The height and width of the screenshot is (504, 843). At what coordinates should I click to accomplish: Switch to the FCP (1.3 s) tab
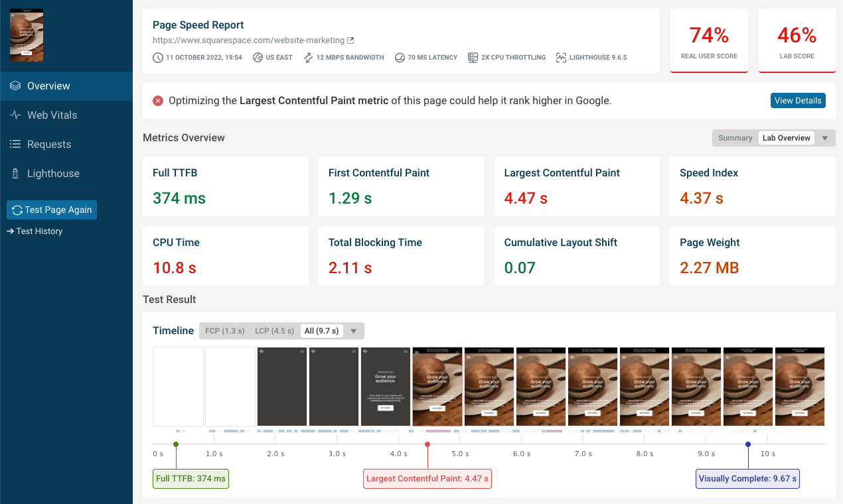224,330
